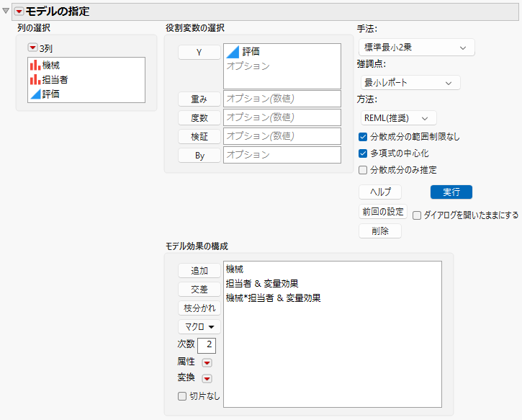Image resolution: width=522 pixels, height=420 pixels.
Task: Click the 度数 optional numeric field
Action: (x=282, y=117)
